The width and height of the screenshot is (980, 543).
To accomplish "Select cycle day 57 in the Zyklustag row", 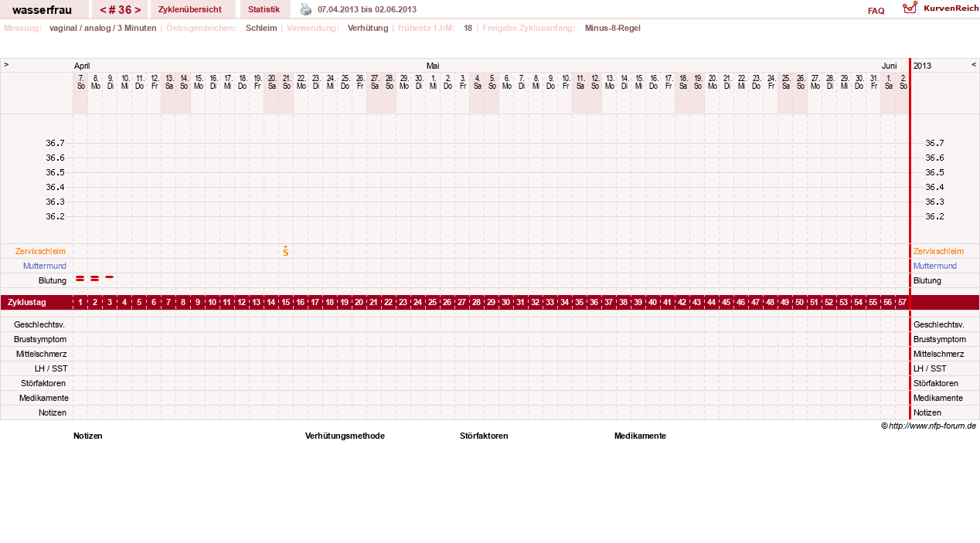I will (902, 302).
